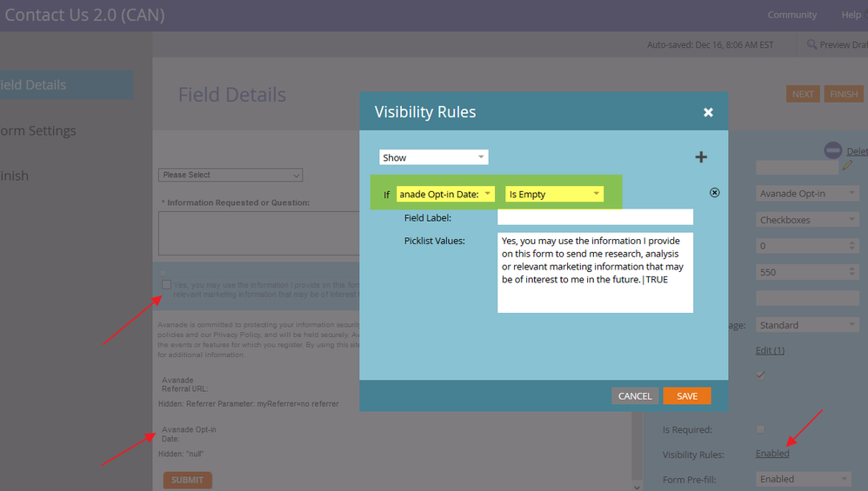Screen dimensions: 868x491
Task: Adjust the stepper showing value 0
Action: click(852, 246)
